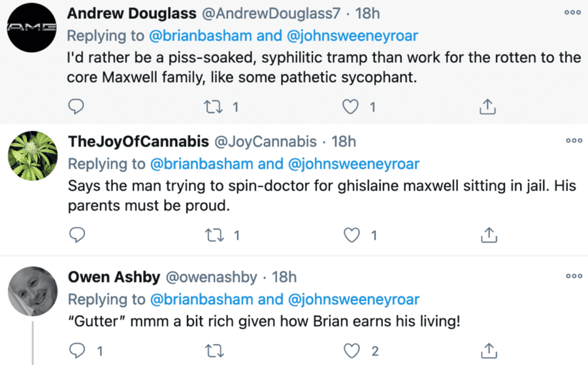The height and width of the screenshot is (365, 588).
Task: Like Owen Ashby's tweet
Action: coord(351,351)
